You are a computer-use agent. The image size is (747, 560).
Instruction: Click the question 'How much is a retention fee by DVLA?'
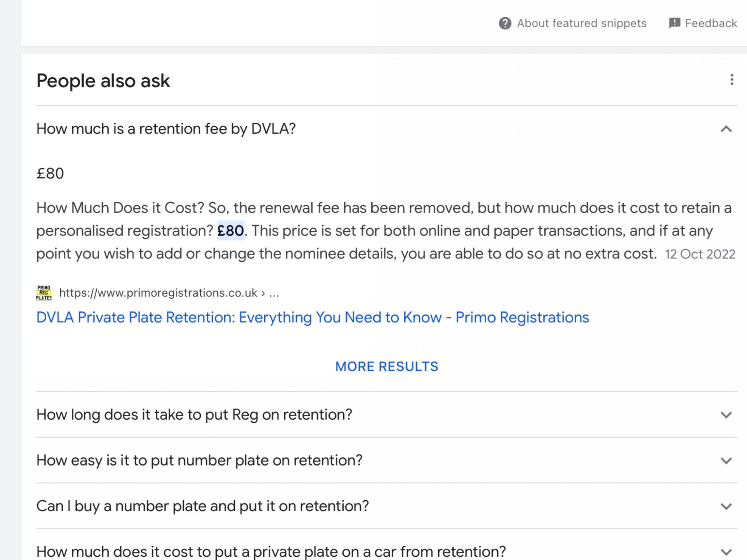tap(166, 129)
